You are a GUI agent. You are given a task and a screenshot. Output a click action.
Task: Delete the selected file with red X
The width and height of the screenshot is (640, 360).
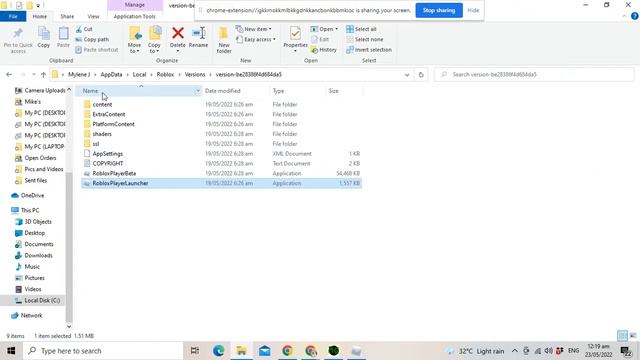[x=178, y=39]
